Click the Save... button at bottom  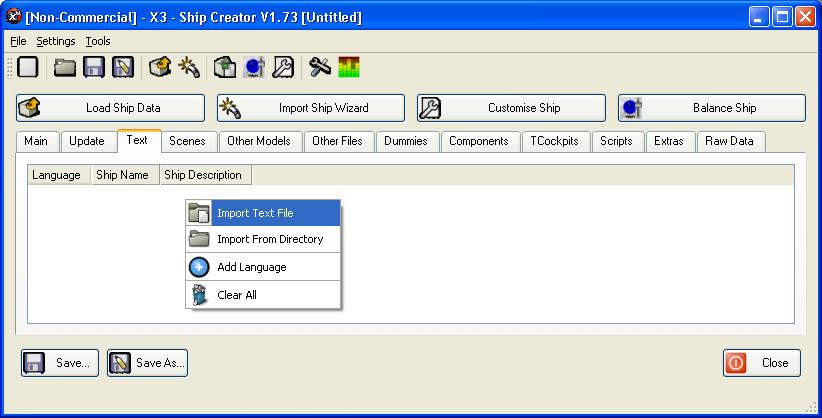(x=60, y=363)
